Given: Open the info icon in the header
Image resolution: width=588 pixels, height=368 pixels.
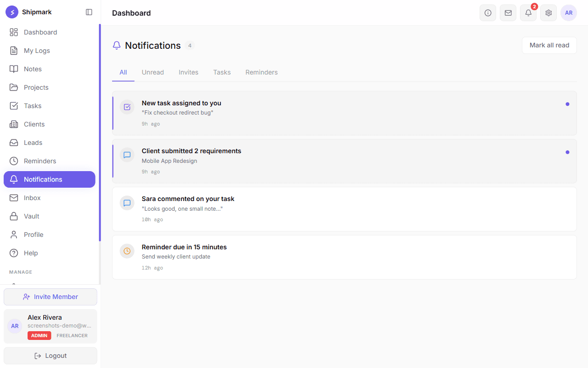Looking at the screenshot, I should click(x=488, y=13).
